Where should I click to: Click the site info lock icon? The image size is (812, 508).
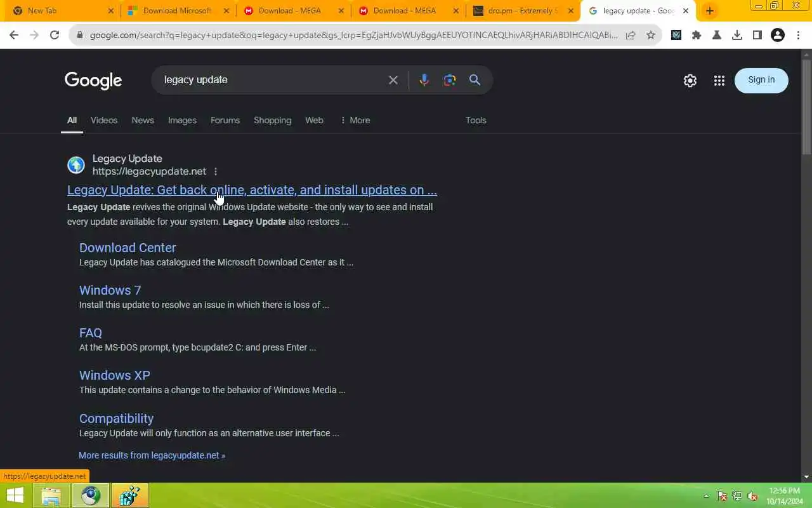[79, 36]
